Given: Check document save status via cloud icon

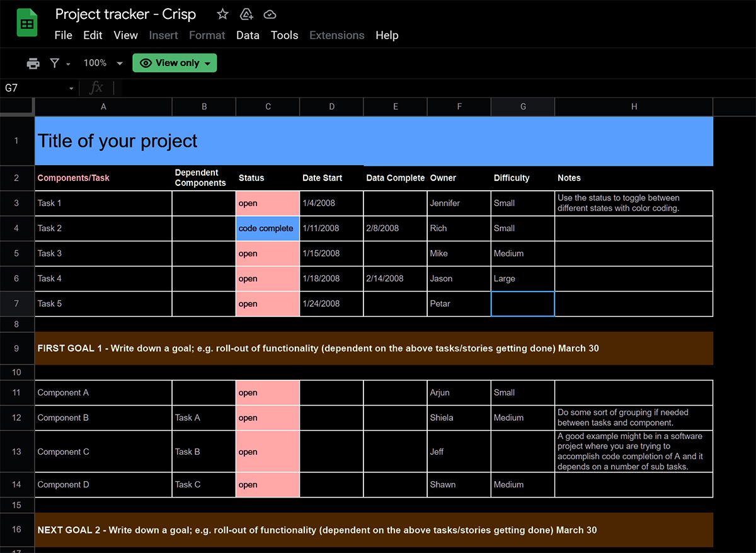Looking at the screenshot, I should click(270, 14).
